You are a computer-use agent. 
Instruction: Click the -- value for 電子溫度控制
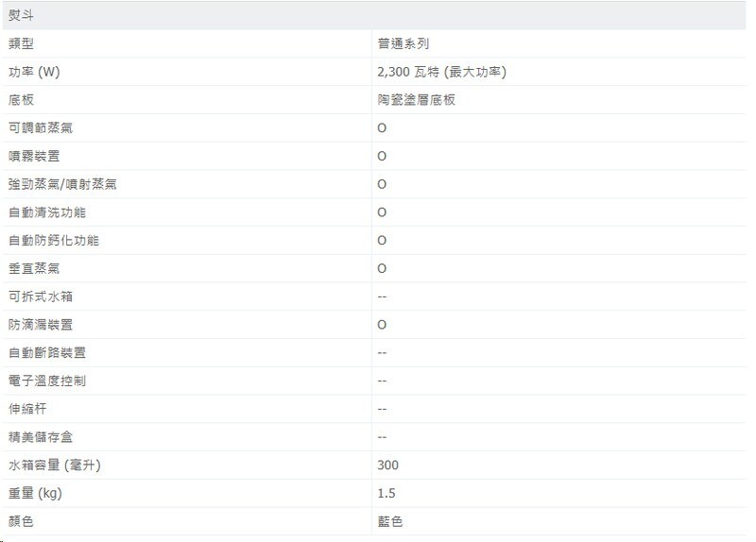382,381
